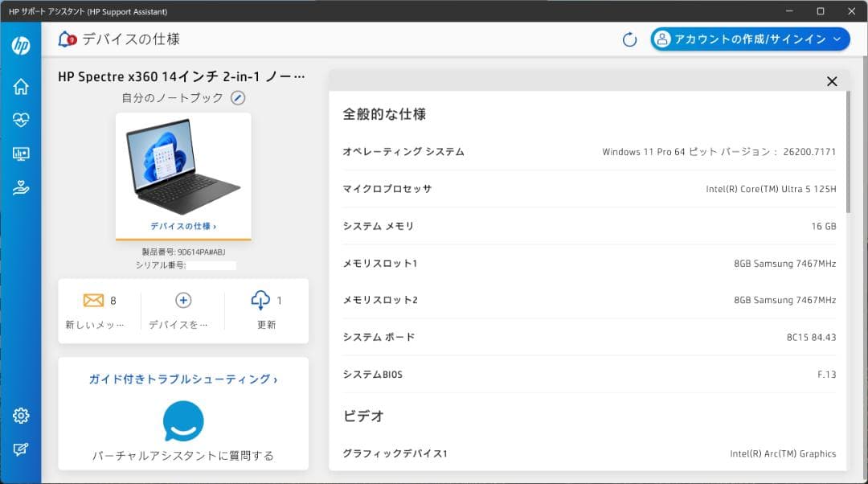The image size is (868, 484).
Task: Click the virtual assistant chat bubble icon
Action: 182,421
